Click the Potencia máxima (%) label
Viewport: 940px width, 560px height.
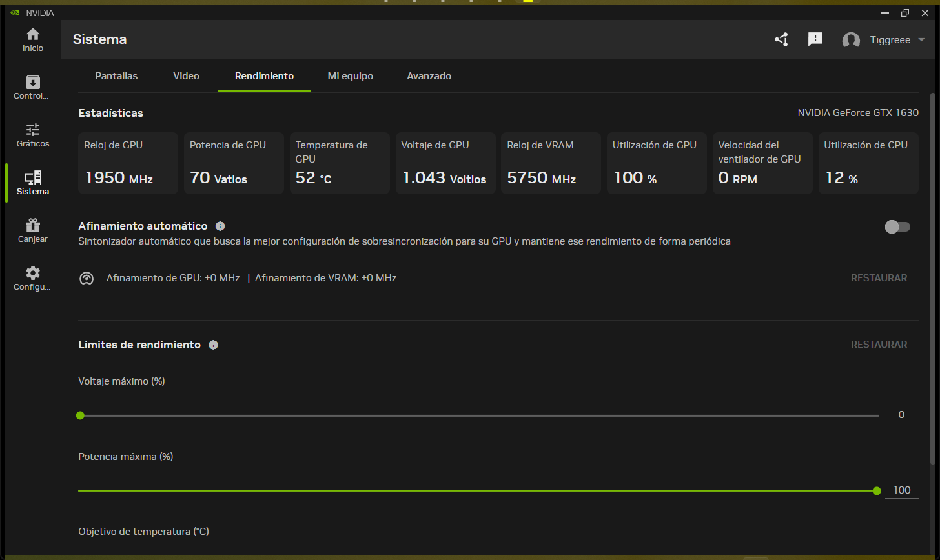[x=125, y=457]
